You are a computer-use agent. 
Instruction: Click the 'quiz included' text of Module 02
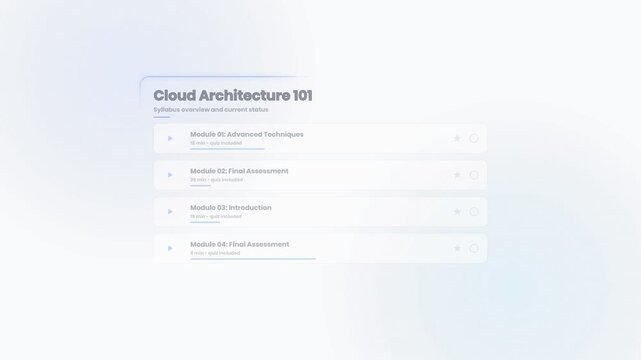[226, 180]
